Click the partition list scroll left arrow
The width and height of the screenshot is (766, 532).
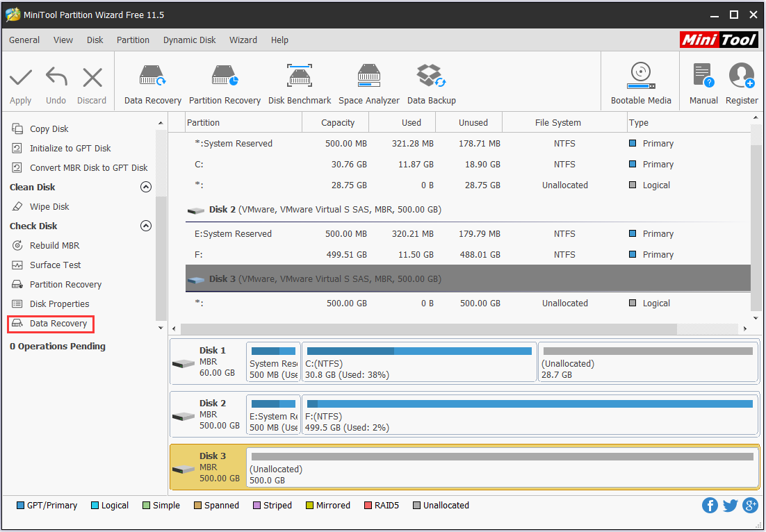tap(175, 329)
